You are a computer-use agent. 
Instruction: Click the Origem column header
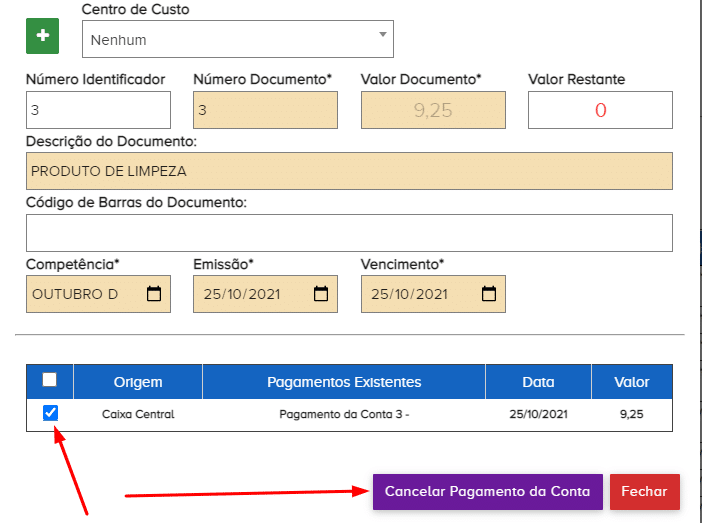click(x=138, y=382)
